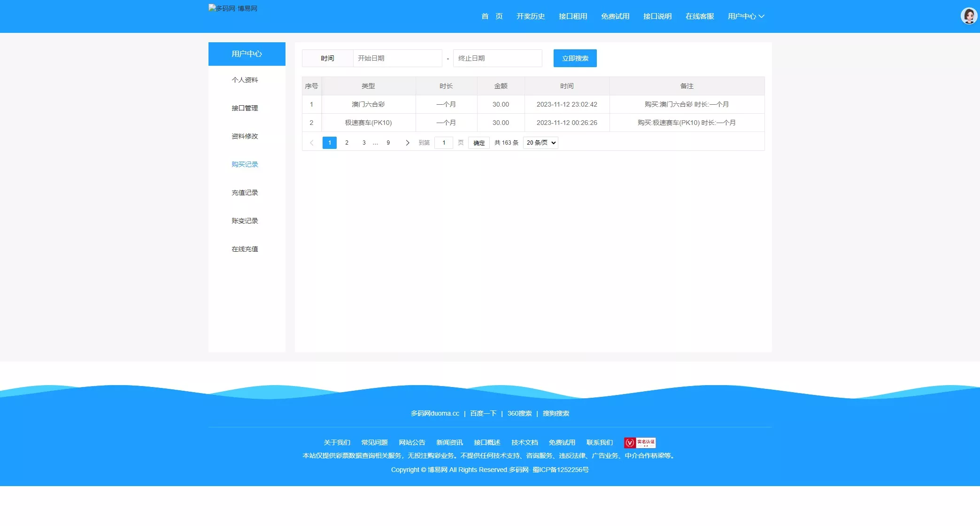
Task: Click the 实名认证 verification badge
Action: pos(640,442)
